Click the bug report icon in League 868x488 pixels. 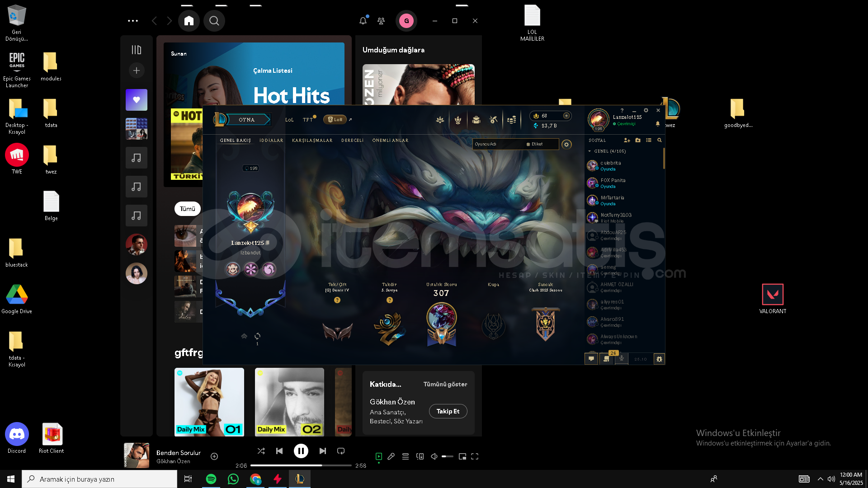click(x=659, y=359)
